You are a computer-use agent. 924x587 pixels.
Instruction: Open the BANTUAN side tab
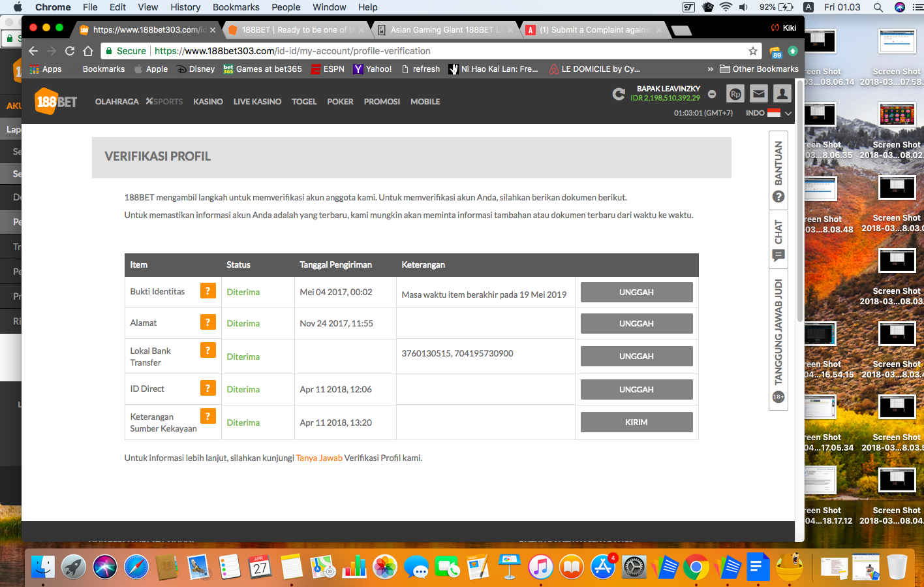click(778, 171)
